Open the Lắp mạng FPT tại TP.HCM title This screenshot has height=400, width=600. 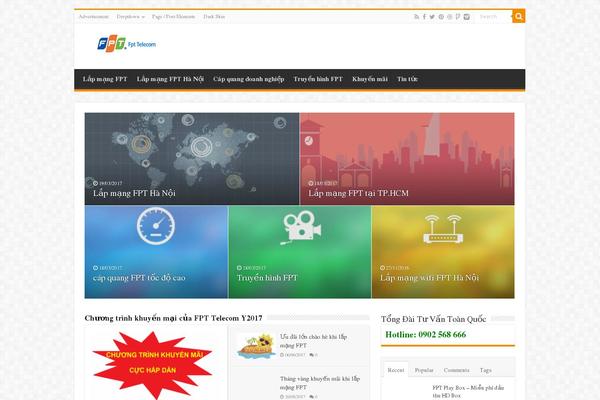tap(359, 193)
